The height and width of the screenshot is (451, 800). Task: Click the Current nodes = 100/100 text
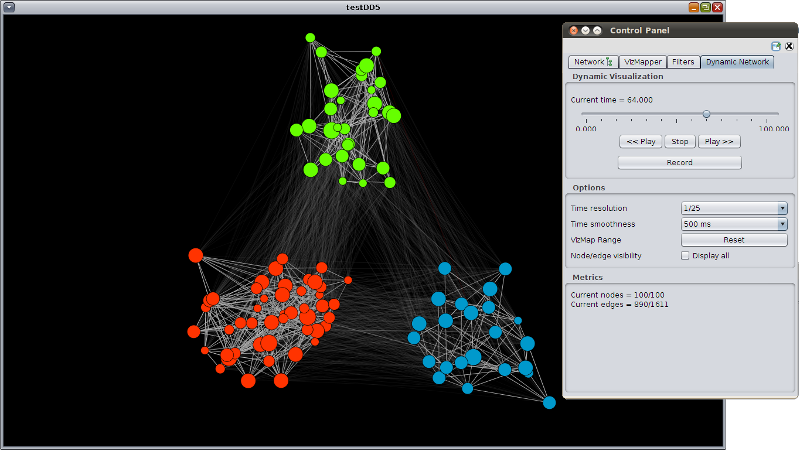pos(617,295)
